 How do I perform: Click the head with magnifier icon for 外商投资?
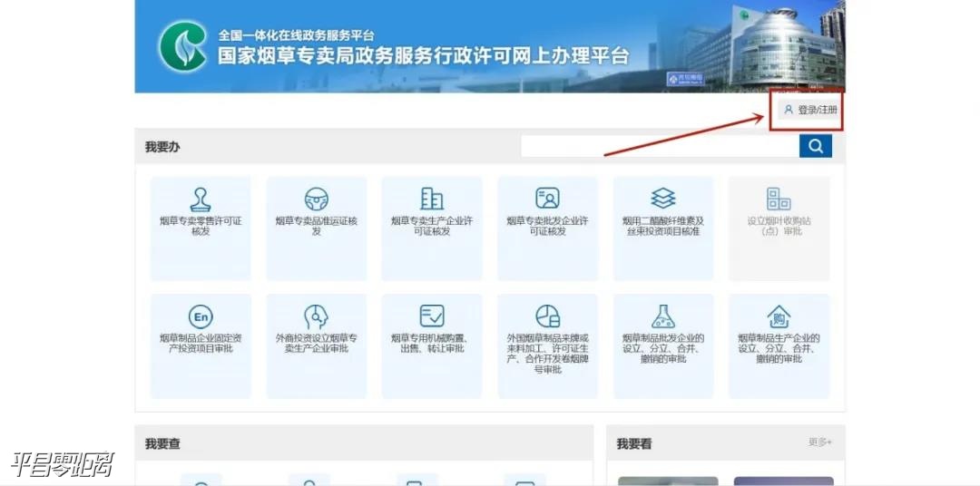click(x=317, y=316)
